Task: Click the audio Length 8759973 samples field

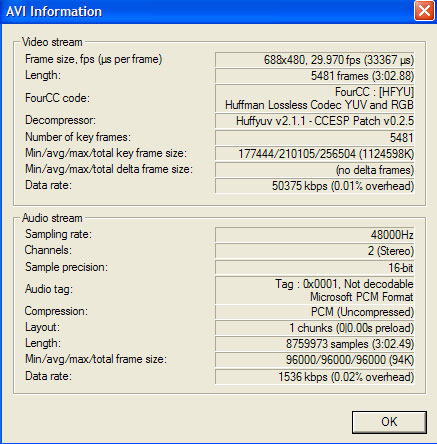Action: click(315, 344)
